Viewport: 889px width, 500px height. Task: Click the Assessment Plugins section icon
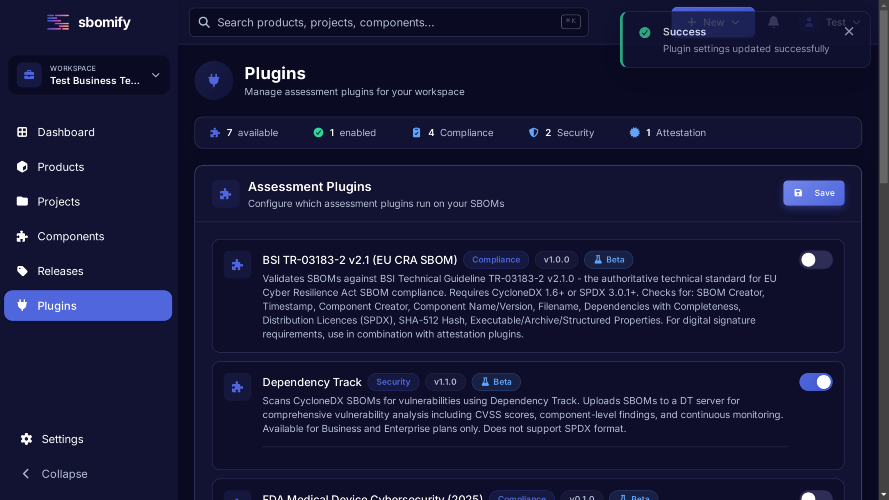(226, 194)
